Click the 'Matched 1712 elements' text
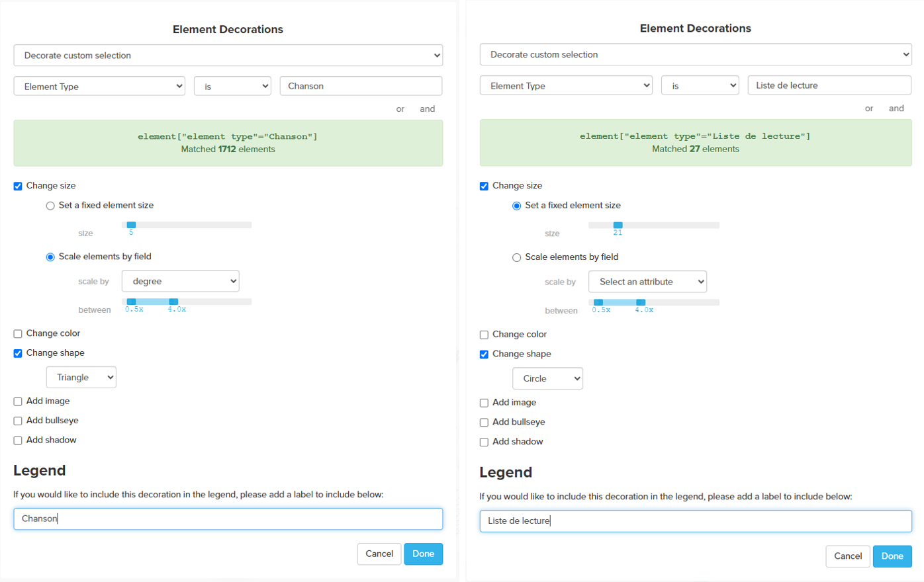The width and height of the screenshot is (924, 582). tap(228, 149)
